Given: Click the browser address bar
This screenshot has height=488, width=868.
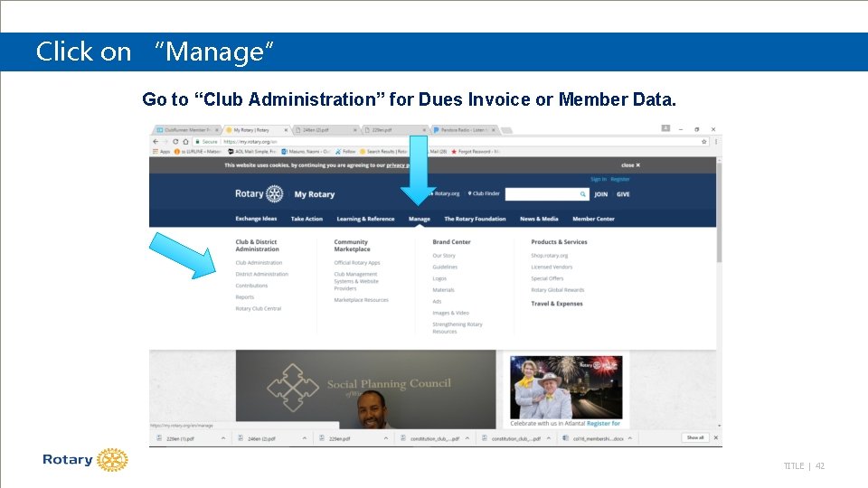Looking at the screenshot, I should click(446, 142).
